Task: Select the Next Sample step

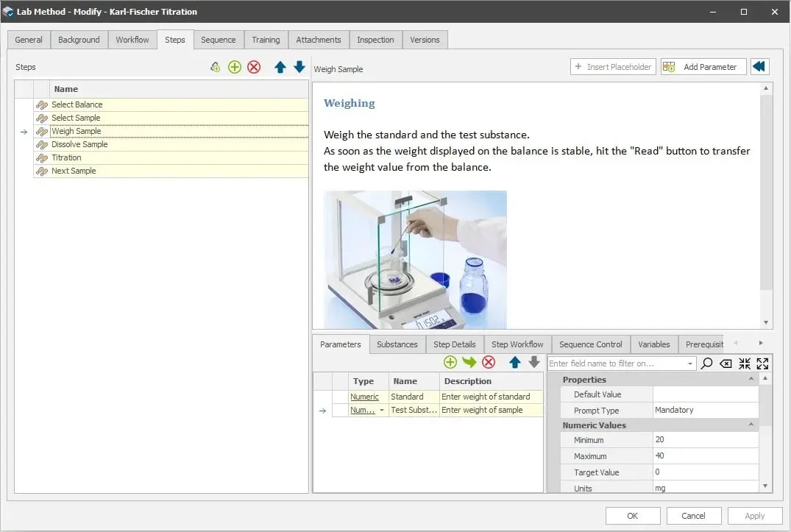Action: point(171,171)
